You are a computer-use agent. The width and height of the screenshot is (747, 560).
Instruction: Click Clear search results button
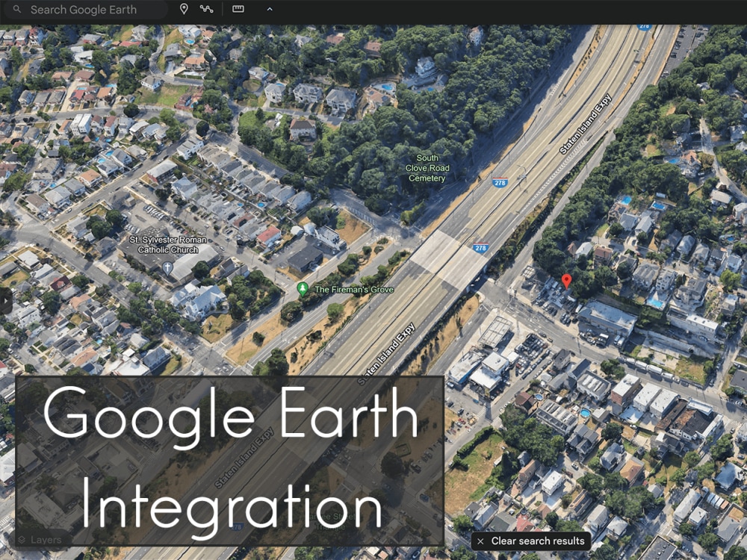pyautogui.click(x=531, y=541)
